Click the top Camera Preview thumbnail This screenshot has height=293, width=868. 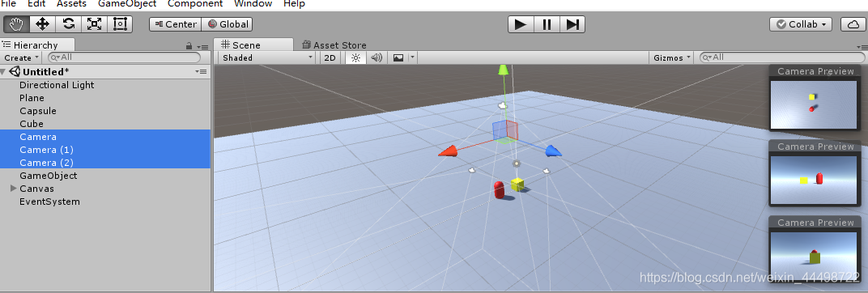tap(813, 104)
